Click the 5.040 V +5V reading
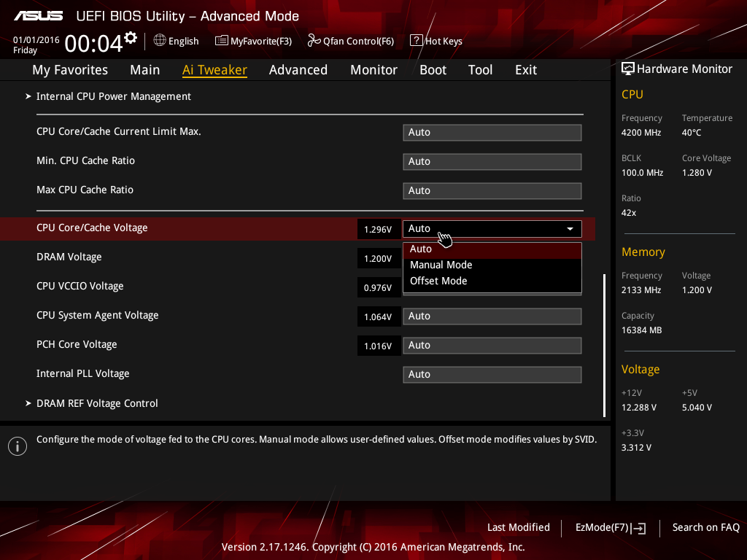 pos(697,408)
